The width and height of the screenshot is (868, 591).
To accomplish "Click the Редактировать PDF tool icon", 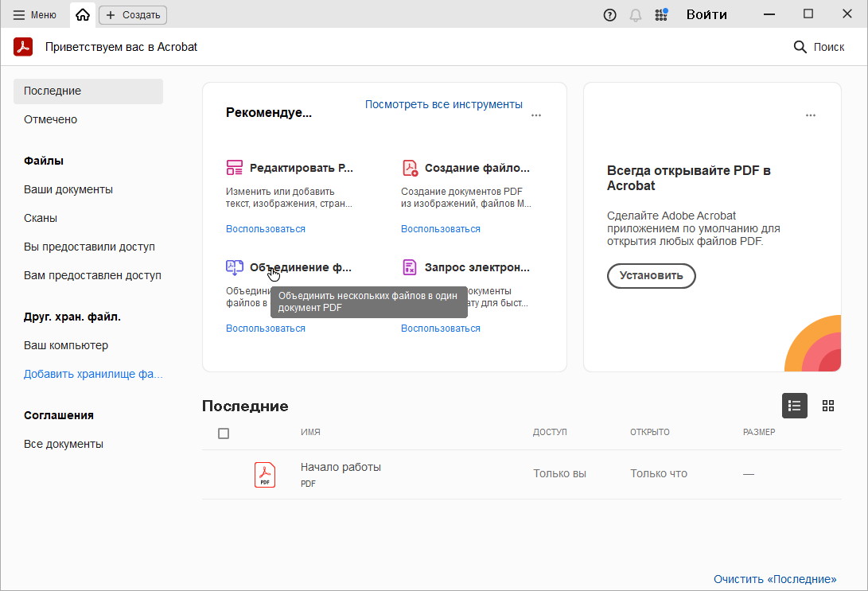I will (234, 168).
